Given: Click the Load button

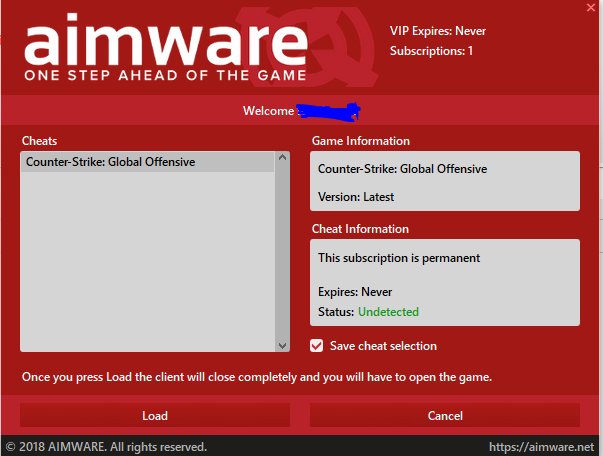Looking at the screenshot, I should coord(155,415).
